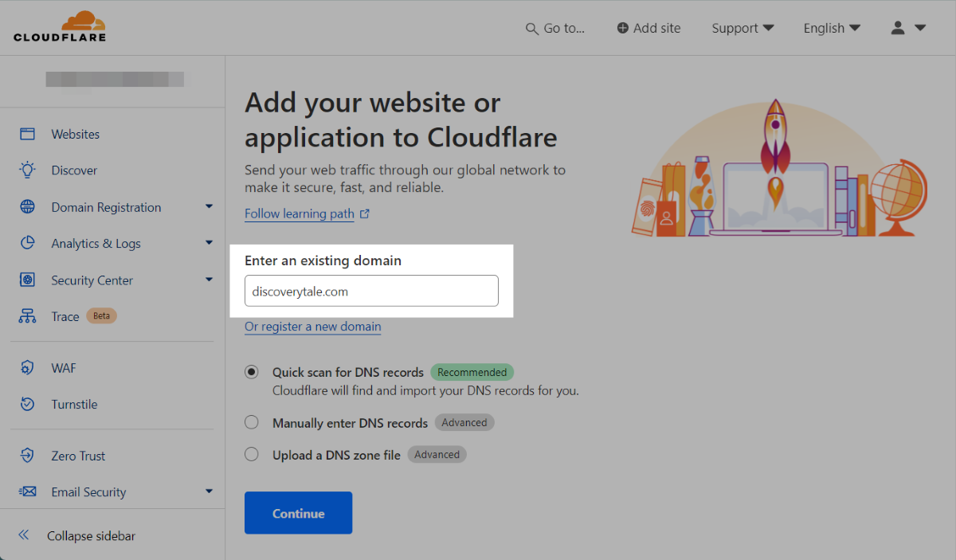Image resolution: width=956 pixels, height=560 pixels.
Task: Click the Security Center sidebar label
Action: pos(92,280)
